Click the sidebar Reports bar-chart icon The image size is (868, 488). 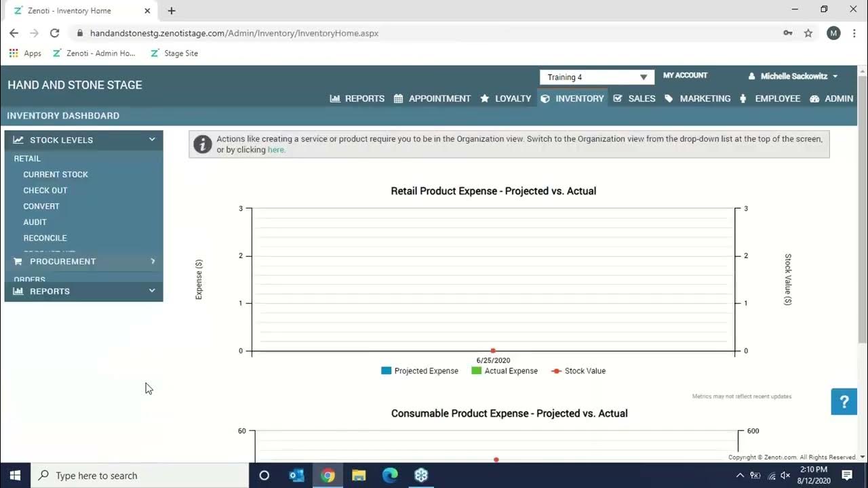tap(18, 291)
